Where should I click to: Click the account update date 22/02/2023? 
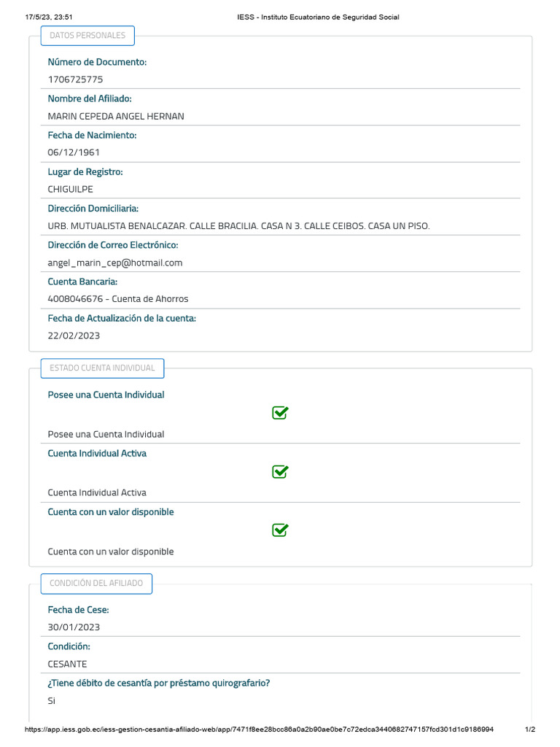pyautogui.click(x=74, y=336)
